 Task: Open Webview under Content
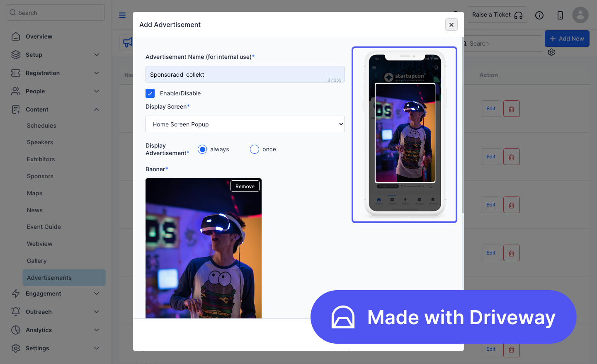[40, 244]
